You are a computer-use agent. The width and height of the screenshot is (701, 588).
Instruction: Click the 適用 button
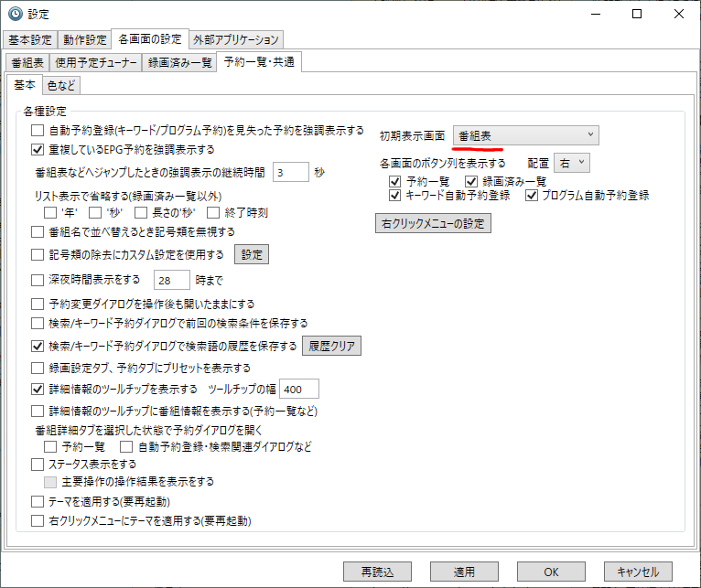pos(464,572)
